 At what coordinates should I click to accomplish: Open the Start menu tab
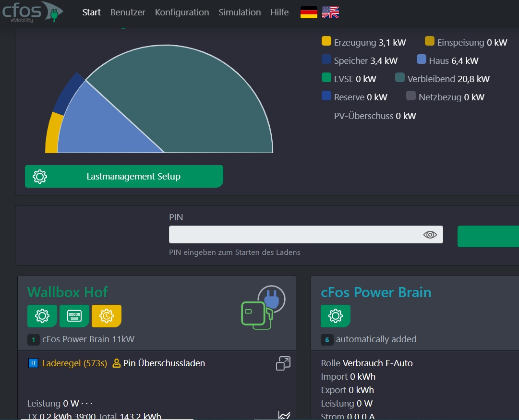(x=91, y=12)
